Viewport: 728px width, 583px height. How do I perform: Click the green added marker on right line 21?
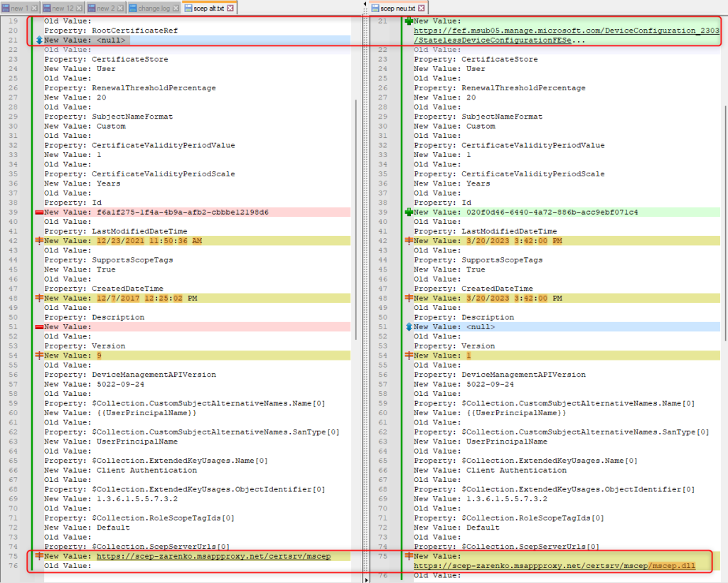click(409, 21)
